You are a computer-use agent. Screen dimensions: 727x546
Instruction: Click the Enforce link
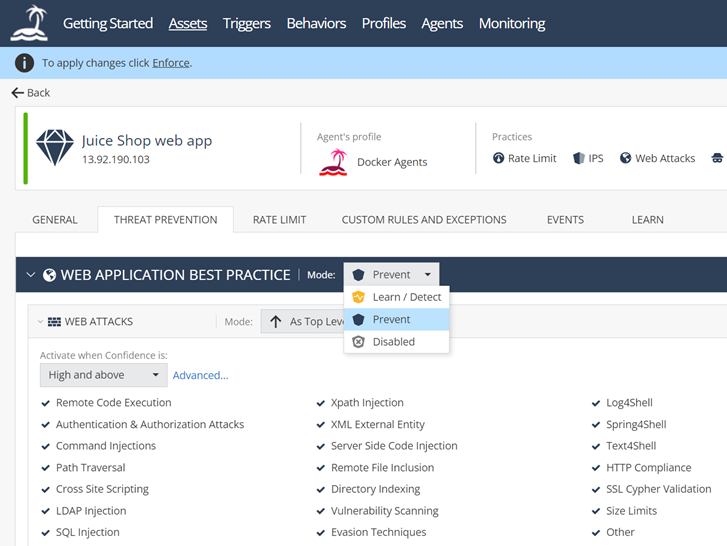pyautogui.click(x=170, y=63)
